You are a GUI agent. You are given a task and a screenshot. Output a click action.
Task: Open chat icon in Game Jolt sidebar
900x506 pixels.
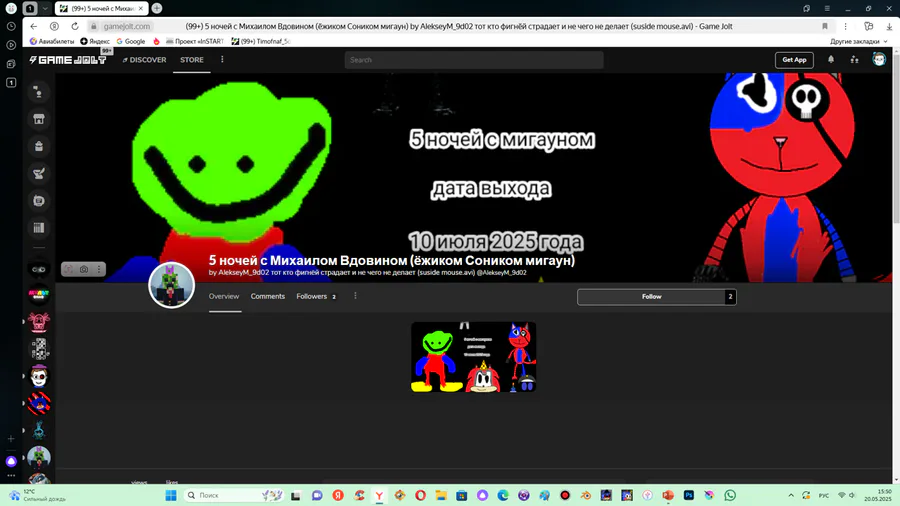(x=39, y=92)
